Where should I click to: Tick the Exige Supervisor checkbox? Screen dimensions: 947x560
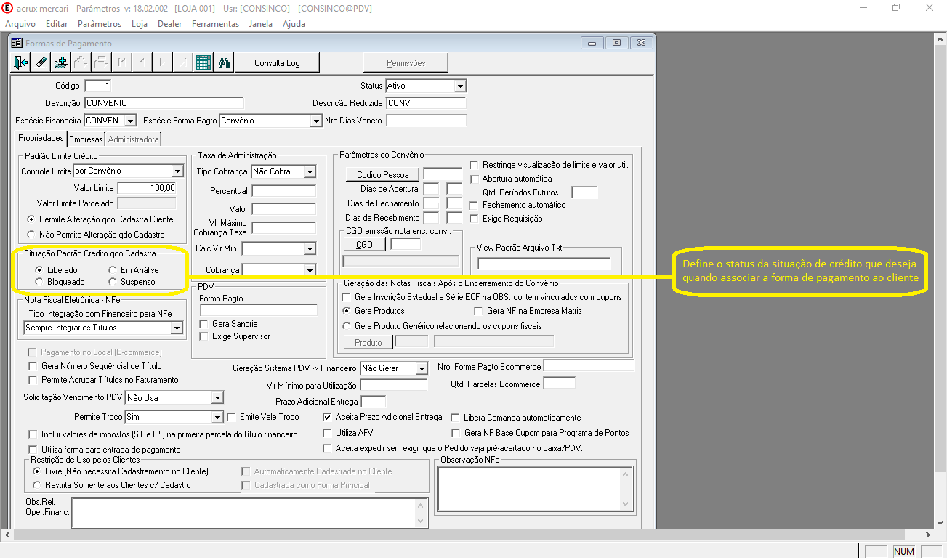204,336
